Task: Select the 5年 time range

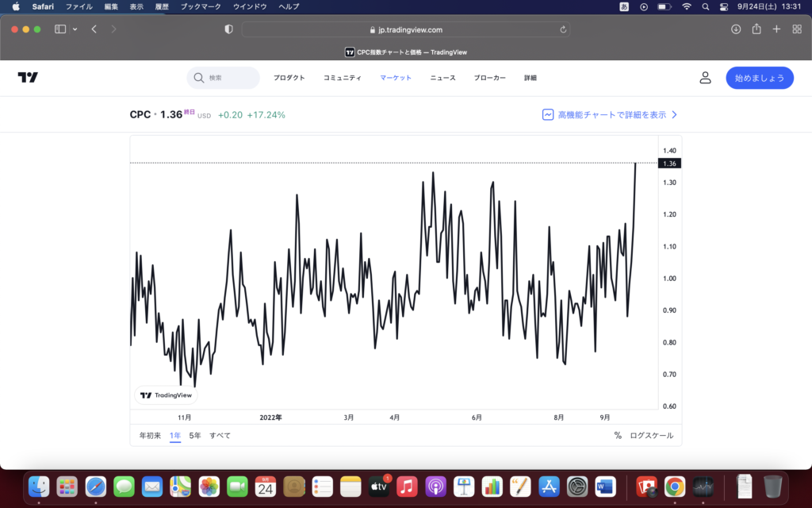Action: pyautogui.click(x=195, y=436)
